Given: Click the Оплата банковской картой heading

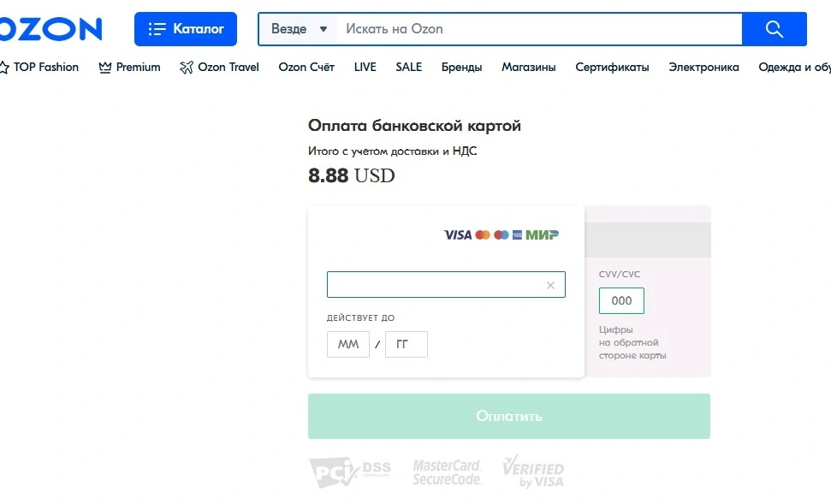Looking at the screenshot, I should tap(414, 126).
